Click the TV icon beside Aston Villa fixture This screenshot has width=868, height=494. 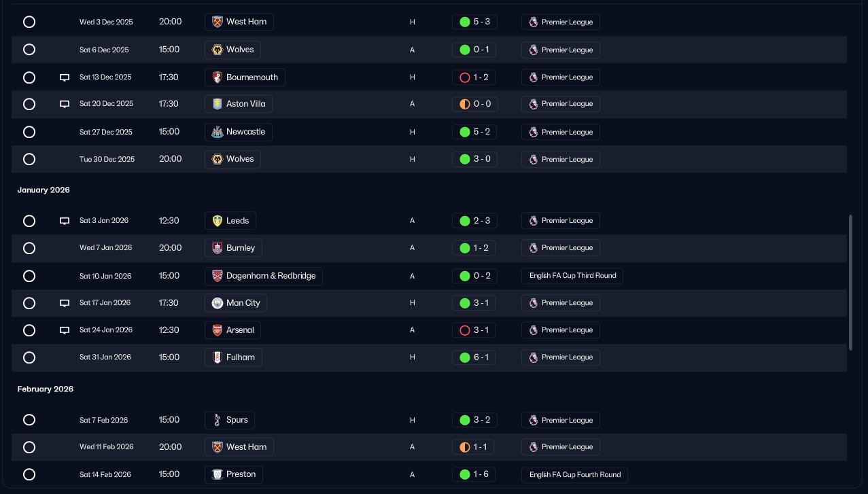click(65, 104)
